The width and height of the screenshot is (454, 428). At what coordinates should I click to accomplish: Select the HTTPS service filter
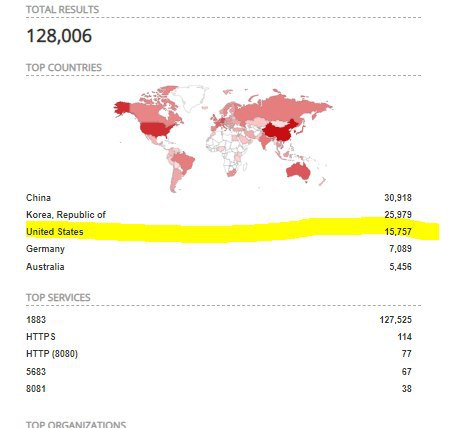(x=41, y=337)
